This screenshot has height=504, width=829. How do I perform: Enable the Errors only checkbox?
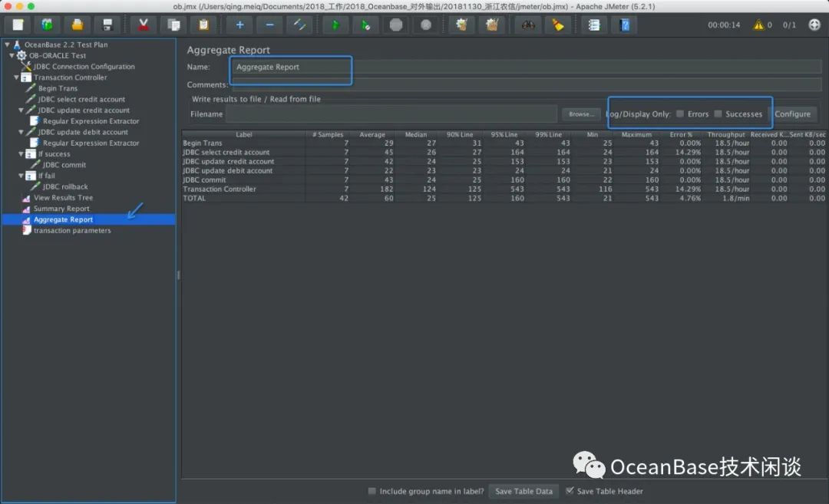[x=680, y=114]
